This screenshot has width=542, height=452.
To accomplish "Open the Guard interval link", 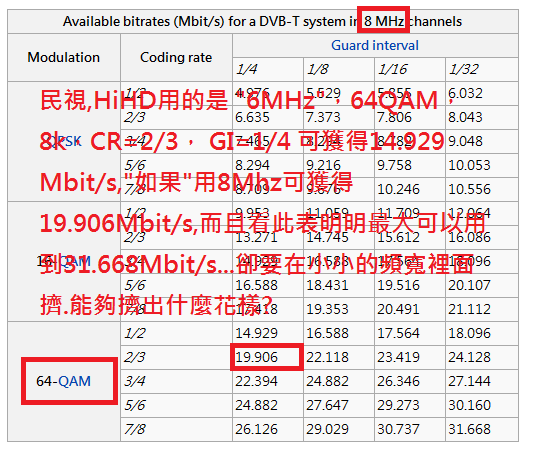I will pyautogui.click(x=375, y=45).
